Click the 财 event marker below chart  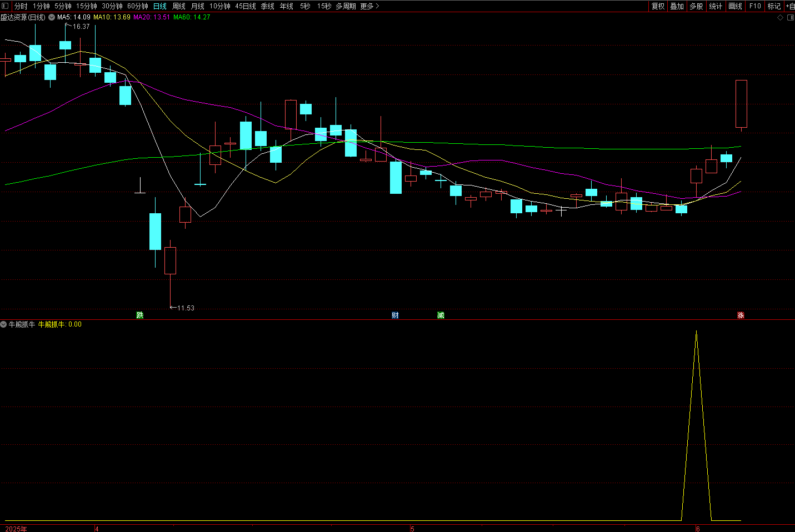pos(395,315)
